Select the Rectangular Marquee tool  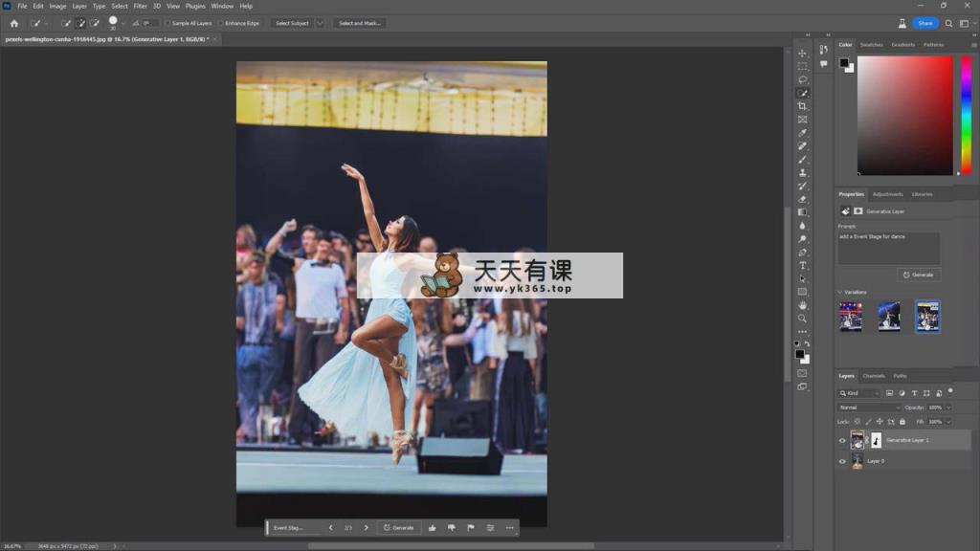point(803,66)
